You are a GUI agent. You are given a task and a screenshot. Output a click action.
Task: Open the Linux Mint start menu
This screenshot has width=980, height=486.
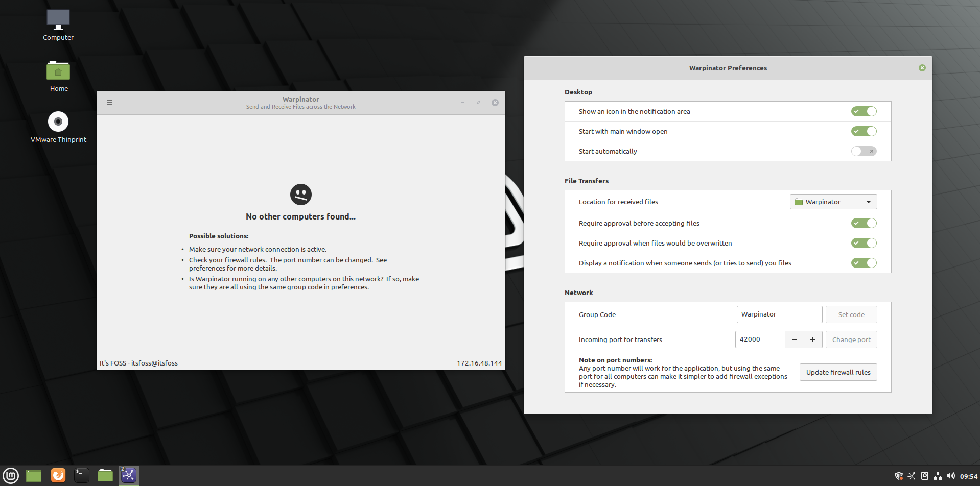tap(11, 475)
